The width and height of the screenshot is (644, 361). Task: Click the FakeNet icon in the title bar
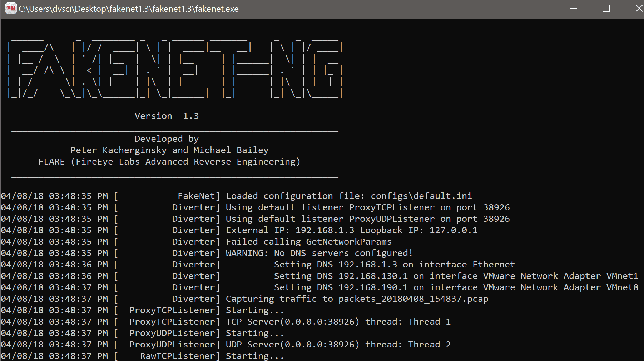pos(11,9)
